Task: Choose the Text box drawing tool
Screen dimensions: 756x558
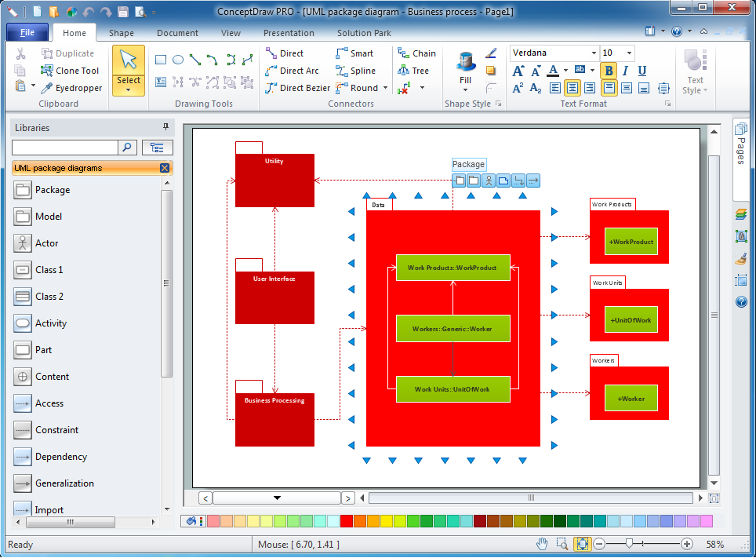Action: click(x=161, y=82)
